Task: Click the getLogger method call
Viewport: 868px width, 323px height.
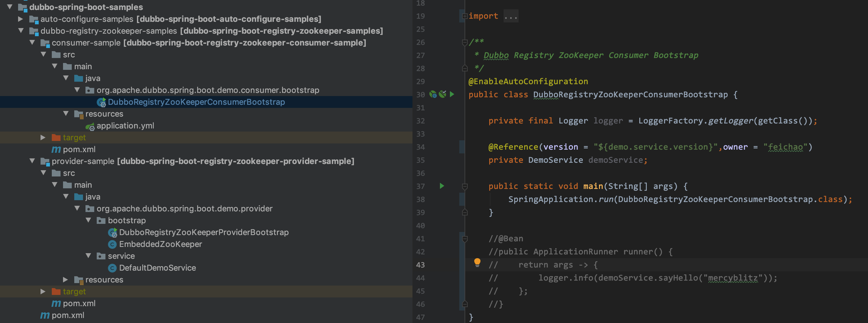Action: [x=730, y=121]
